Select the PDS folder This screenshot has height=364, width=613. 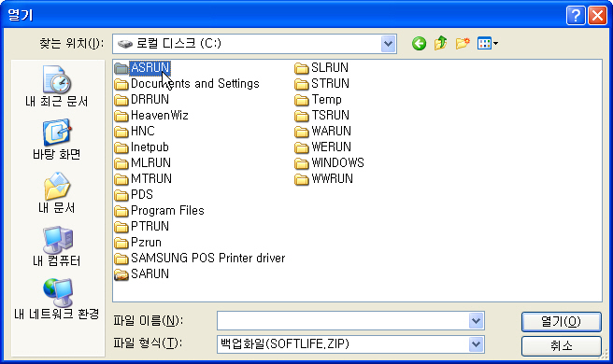pos(134,194)
